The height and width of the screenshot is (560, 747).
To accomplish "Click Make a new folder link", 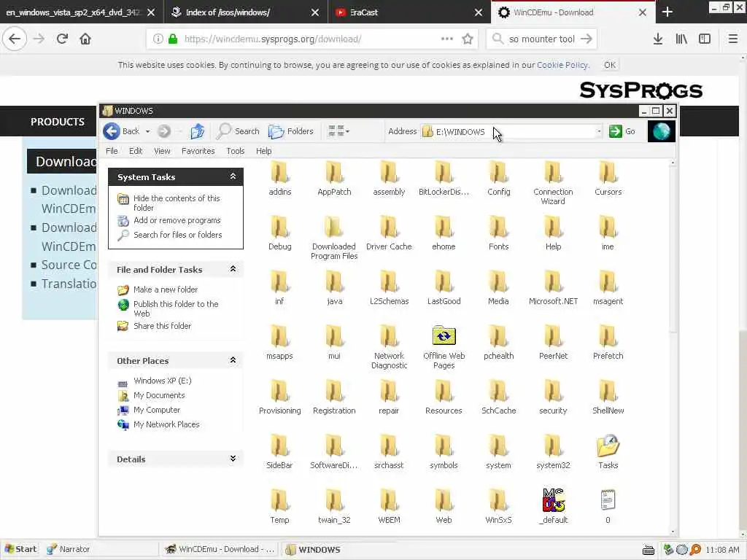I will (x=166, y=289).
